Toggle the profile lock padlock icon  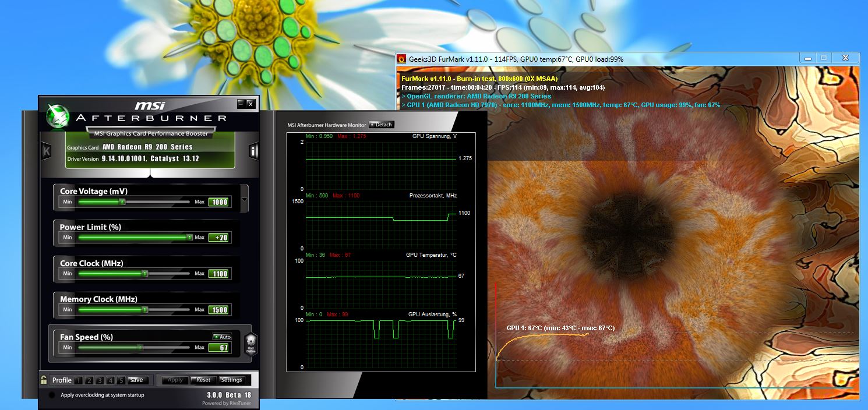click(44, 380)
